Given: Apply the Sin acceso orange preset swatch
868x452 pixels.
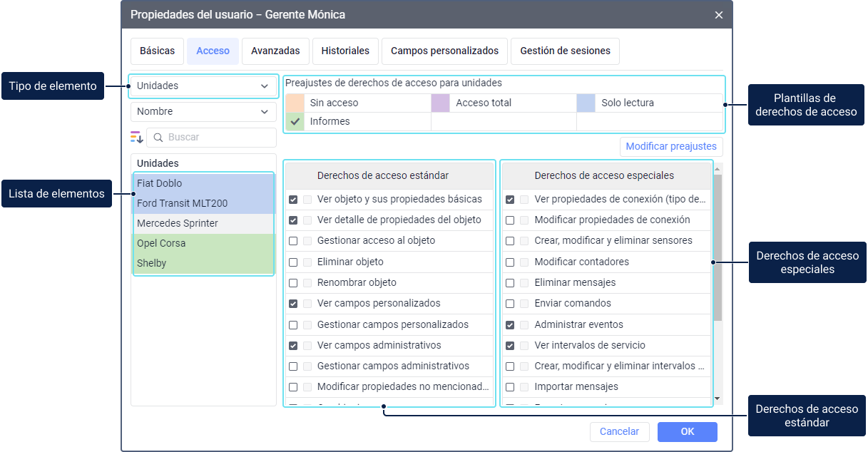Looking at the screenshot, I should point(295,103).
